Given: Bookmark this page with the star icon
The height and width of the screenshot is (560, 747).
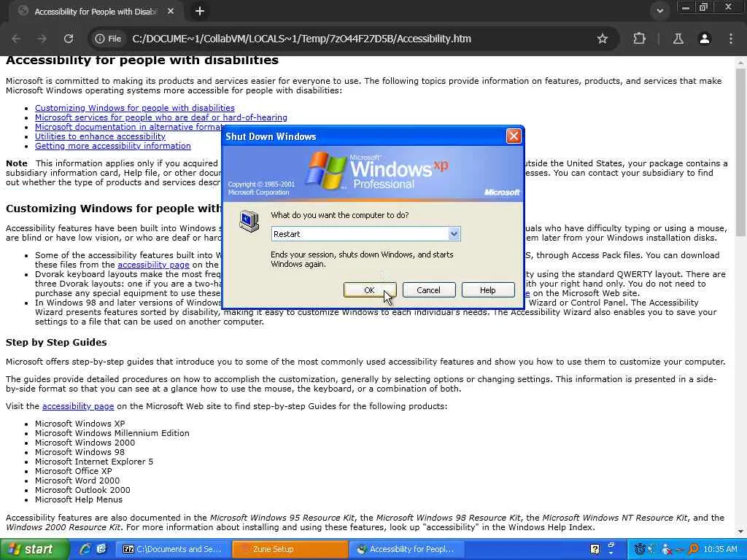Looking at the screenshot, I should [x=602, y=39].
